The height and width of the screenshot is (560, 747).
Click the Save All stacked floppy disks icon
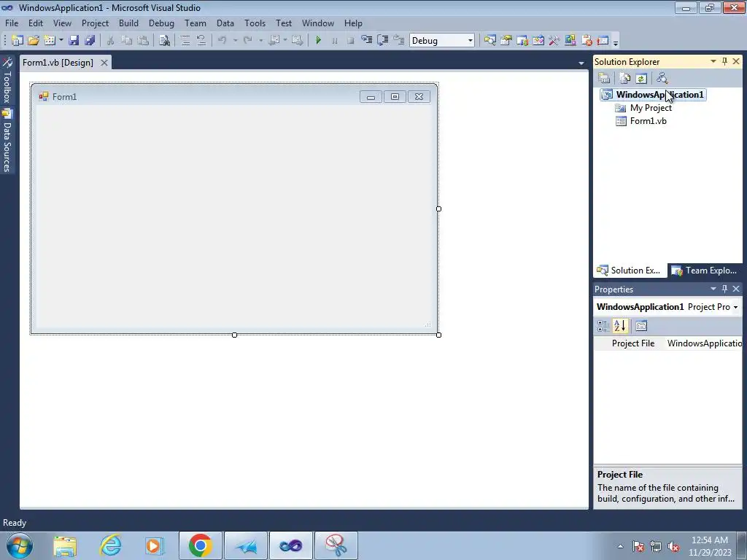pyautogui.click(x=90, y=41)
